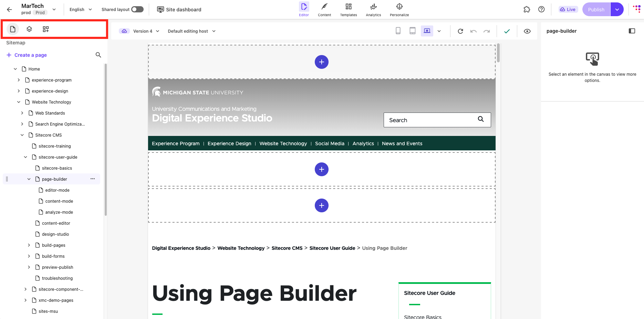
Task: Open the Components panel icon
Action: pos(46,29)
